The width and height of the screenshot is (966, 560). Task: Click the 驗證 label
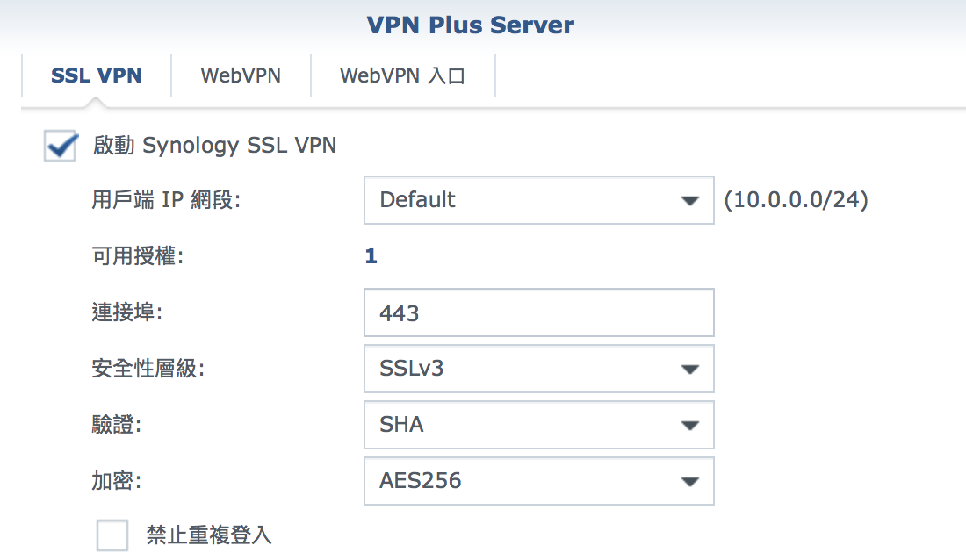click(x=116, y=425)
